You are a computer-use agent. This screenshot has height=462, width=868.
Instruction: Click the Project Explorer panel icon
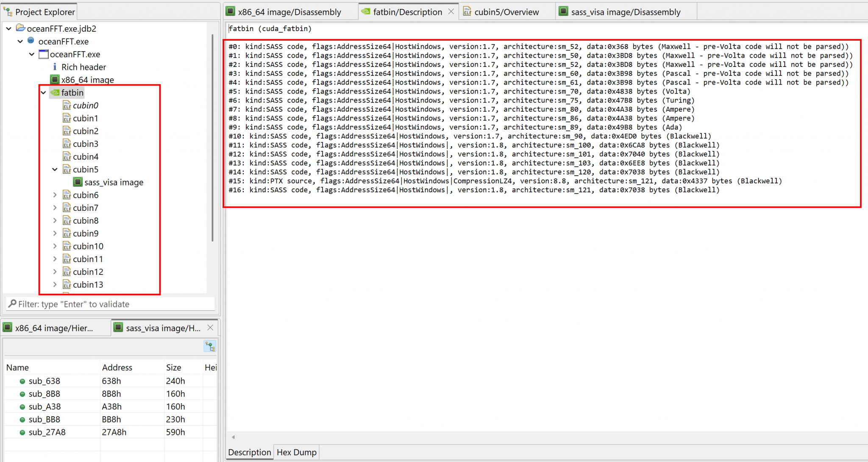[x=7, y=11]
